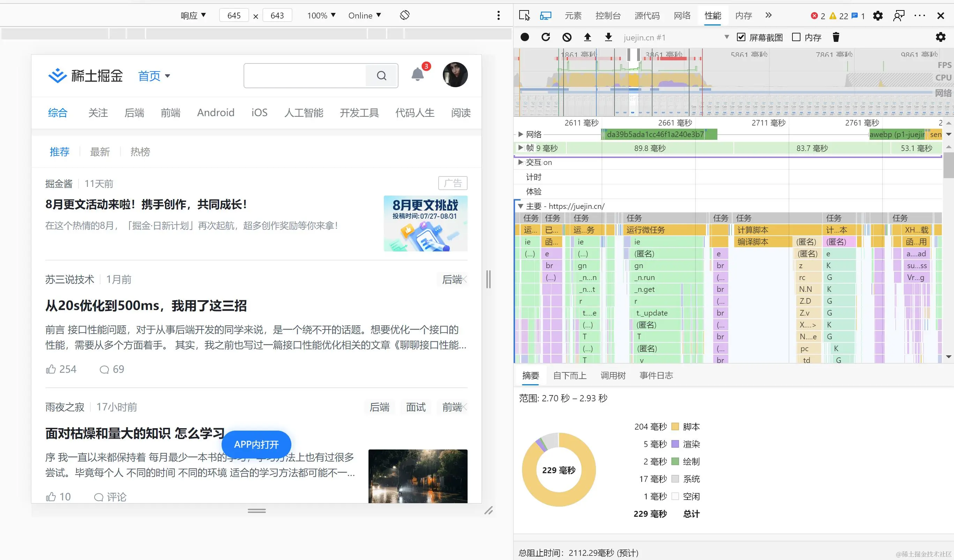This screenshot has height=560, width=954.
Task: Uncheck the 屏幕截图 checkbox
Action: click(741, 37)
